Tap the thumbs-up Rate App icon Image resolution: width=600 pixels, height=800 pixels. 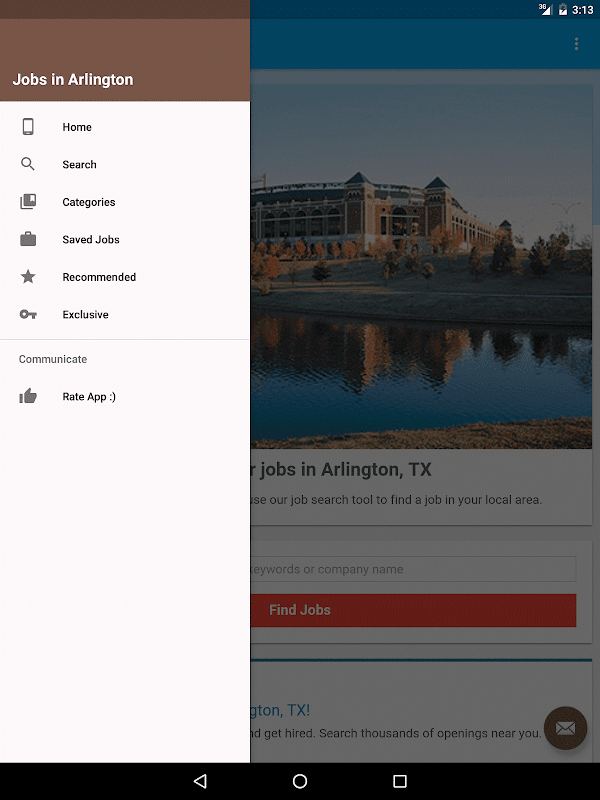(x=28, y=396)
